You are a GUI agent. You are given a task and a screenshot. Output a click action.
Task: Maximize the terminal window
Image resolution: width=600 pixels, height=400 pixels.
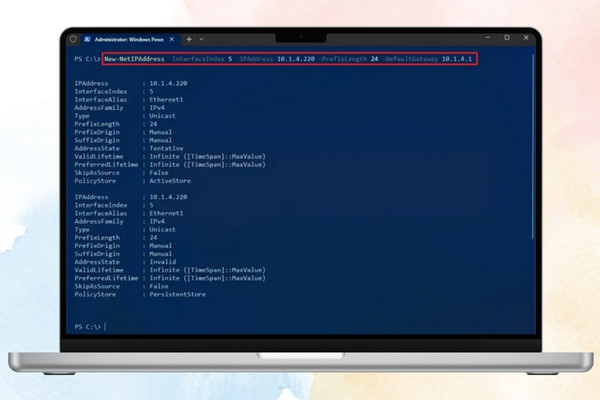point(507,38)
